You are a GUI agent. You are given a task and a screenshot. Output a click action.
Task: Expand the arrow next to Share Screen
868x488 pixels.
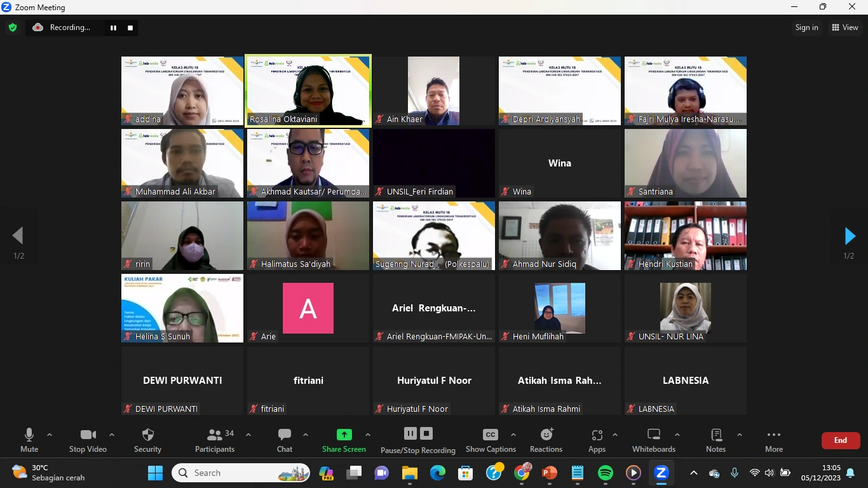[368, 435]
